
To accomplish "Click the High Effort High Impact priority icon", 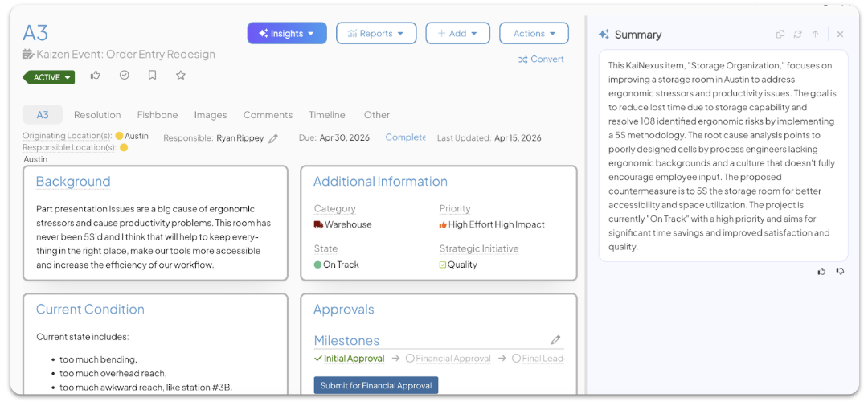I will tap(443, 224).
